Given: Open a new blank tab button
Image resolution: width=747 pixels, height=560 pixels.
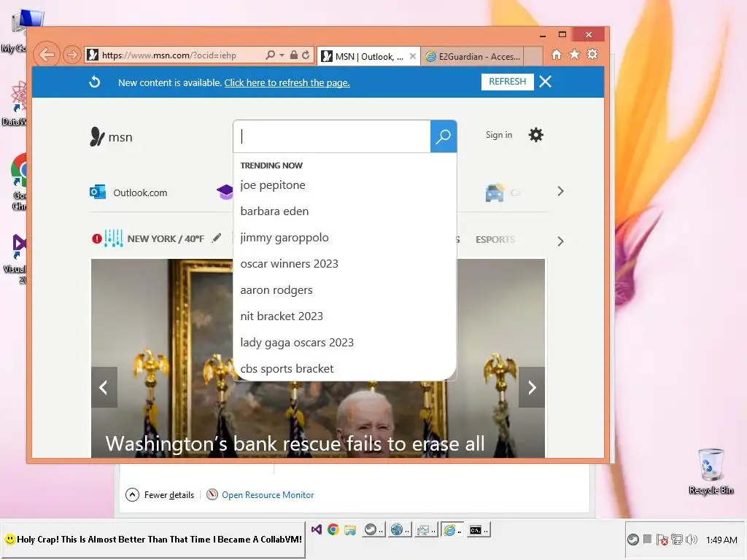Looking at the screenshot, I should point(533,56).
